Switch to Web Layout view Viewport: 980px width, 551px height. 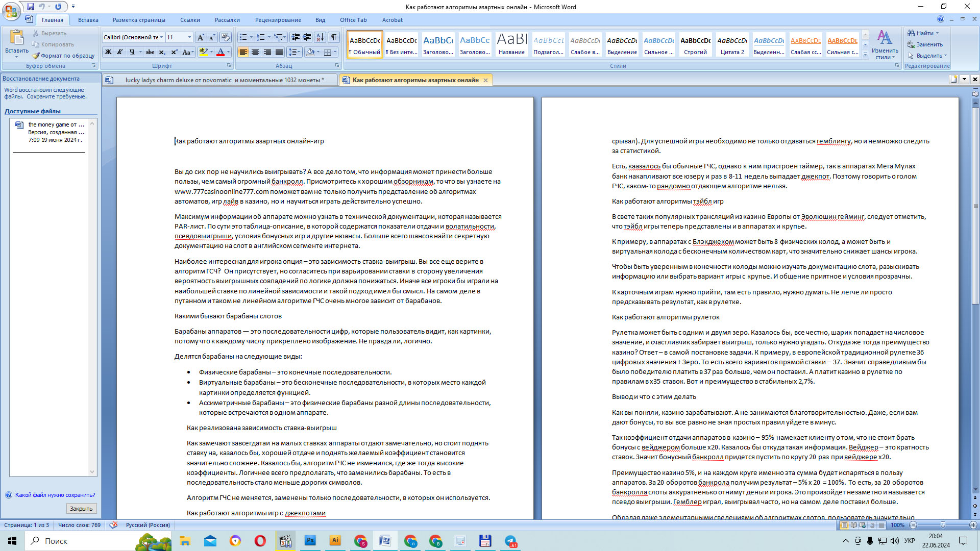tap(863, 525)
